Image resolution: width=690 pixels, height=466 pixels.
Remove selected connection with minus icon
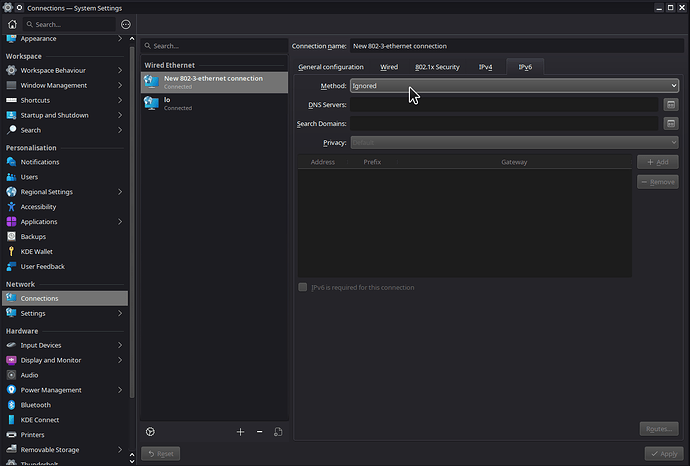260,432
